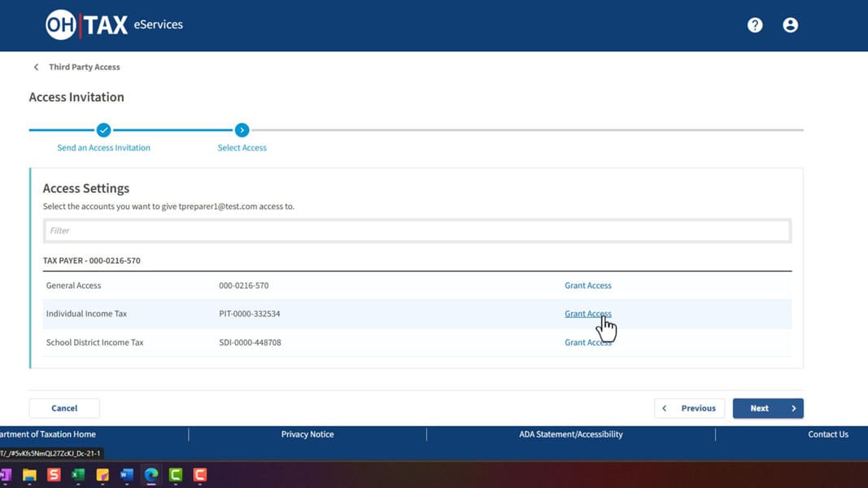Click the Send an Access Invitation step label
This screenshot has height=488, width=868.
pyautogui.click(x=103, y=148)
